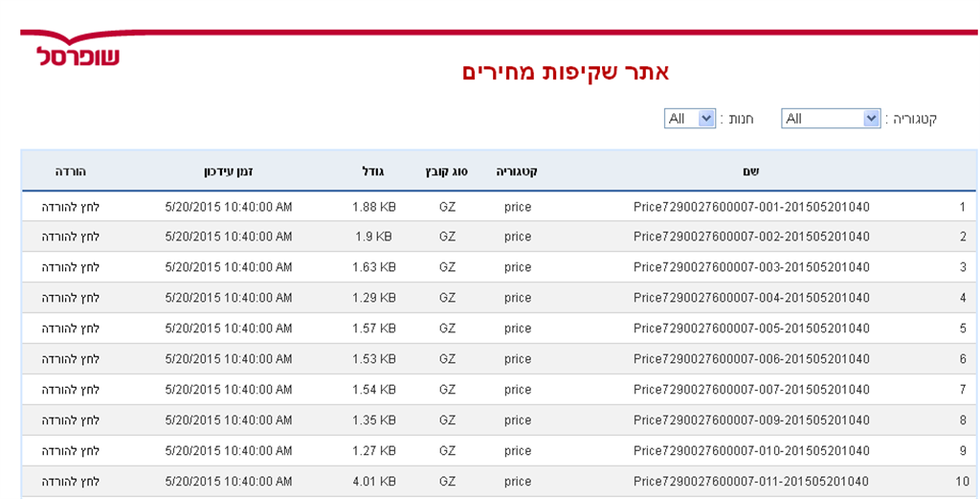Click the page title אתר שקיפות מחירים
The height and width of the screenshot is (499, 980).
[566, 73]
